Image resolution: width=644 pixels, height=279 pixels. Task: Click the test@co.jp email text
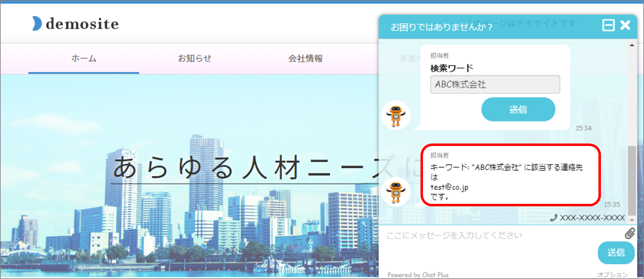click(449, 187)
